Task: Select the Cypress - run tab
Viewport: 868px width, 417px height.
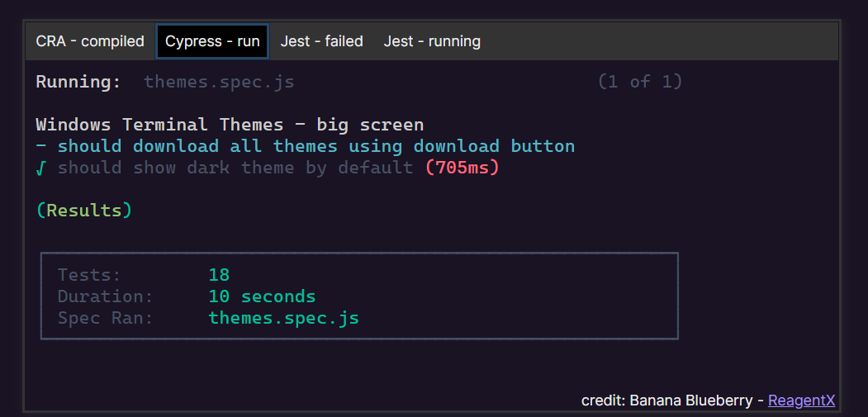Action: click(x=212, y=41)
